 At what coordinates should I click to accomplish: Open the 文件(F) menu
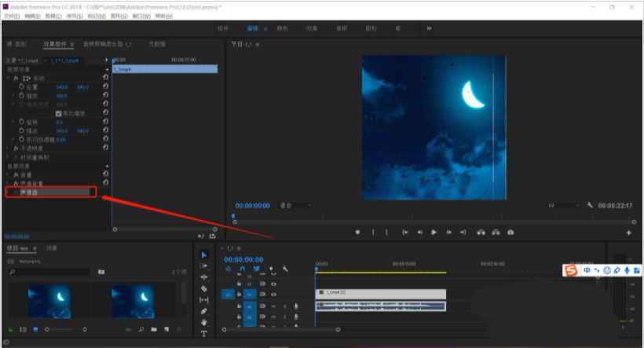point(11,16)
